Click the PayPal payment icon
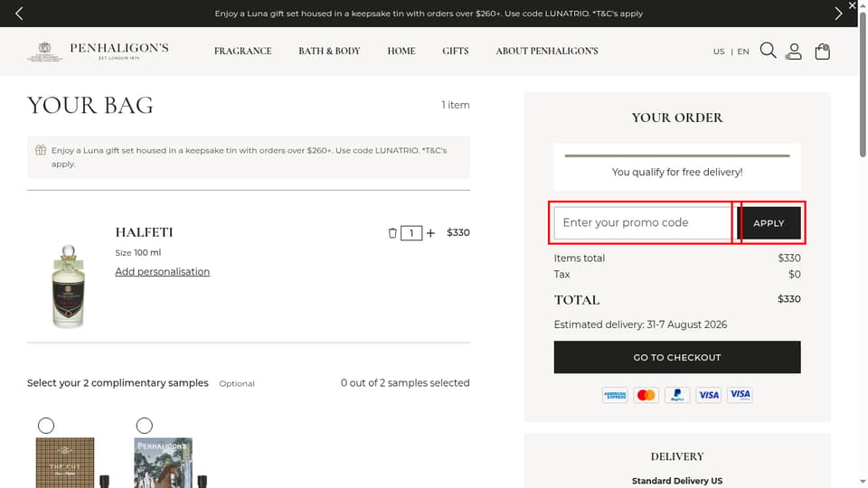 tap(677, 395)
